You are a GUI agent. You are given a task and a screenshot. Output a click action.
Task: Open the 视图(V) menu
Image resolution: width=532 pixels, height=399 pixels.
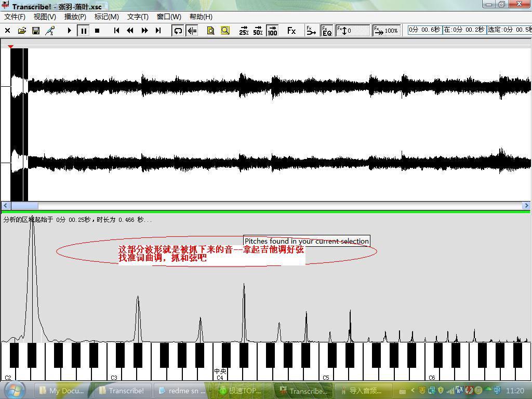[x=45, y=17]
